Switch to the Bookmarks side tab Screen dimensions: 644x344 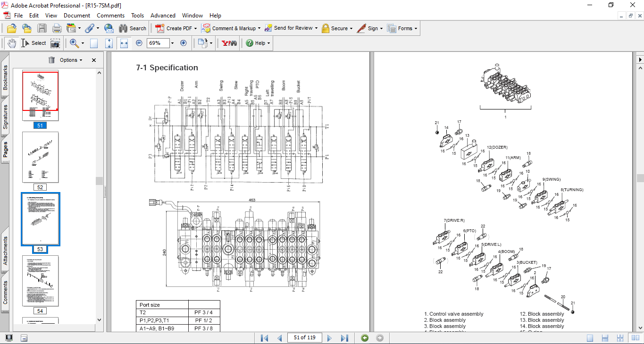pyautogui.click(x=5, y=78)
